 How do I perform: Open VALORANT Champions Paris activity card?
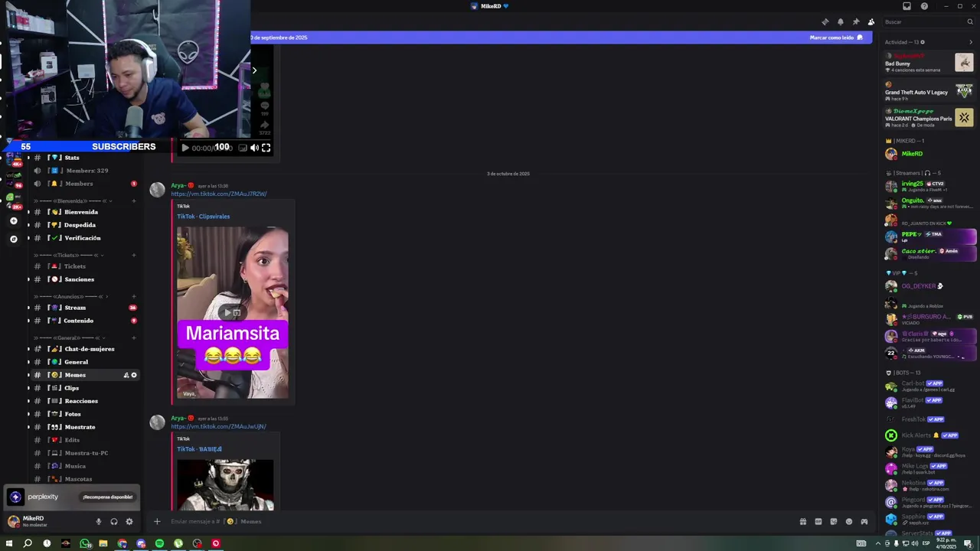pyautogui.click(x=929, y=118)
